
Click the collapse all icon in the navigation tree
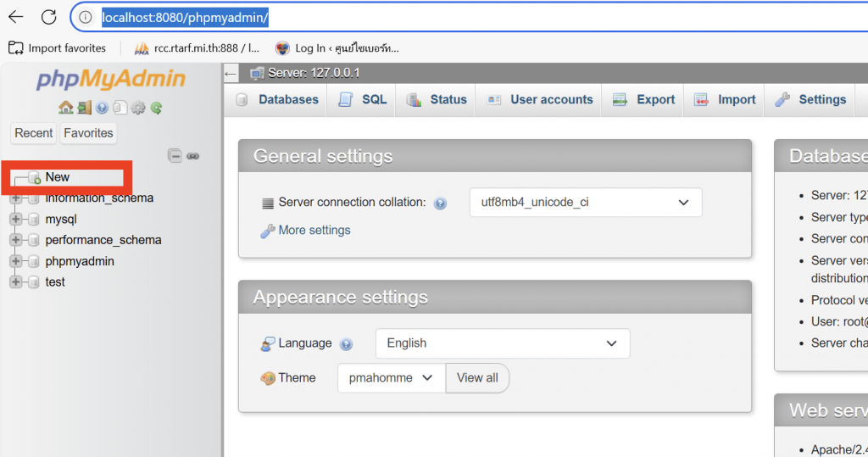(175, 156)
